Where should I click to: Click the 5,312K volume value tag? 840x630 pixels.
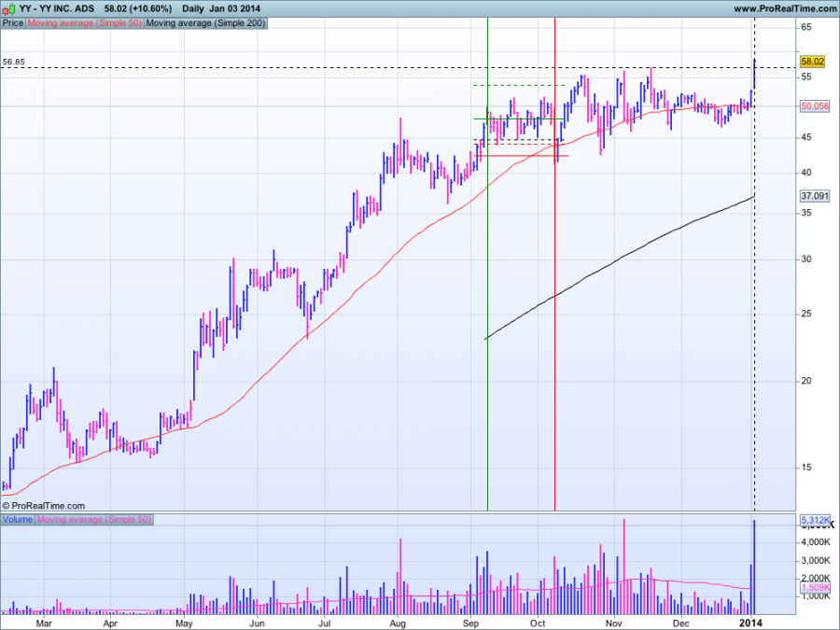pos(816,520)
